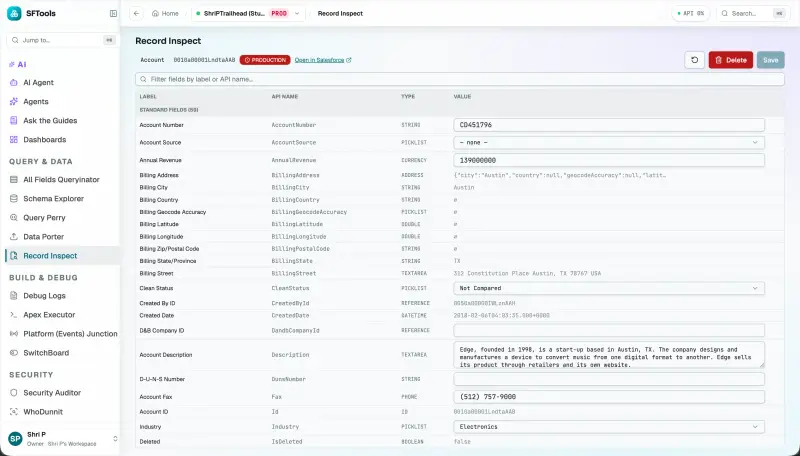Click the Home breadcrumb house icon
The image size is (800, 456).
click(155, 13)
